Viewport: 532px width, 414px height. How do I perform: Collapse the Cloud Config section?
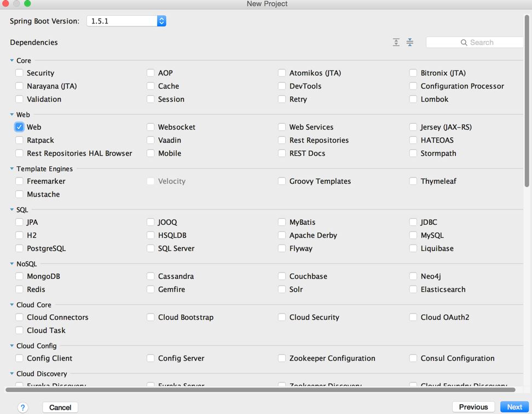[12, 346]
